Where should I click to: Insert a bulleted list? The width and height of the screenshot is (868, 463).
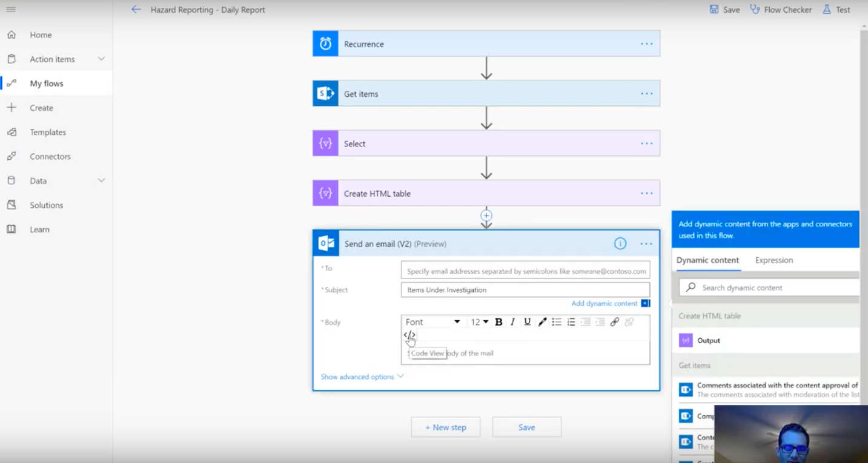tap(557, 322)
